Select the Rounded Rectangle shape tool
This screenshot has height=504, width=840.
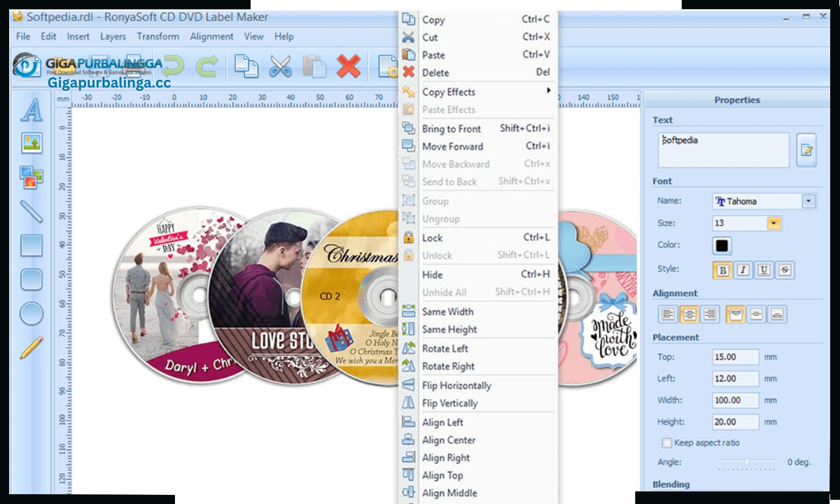[x=31, y=279]
